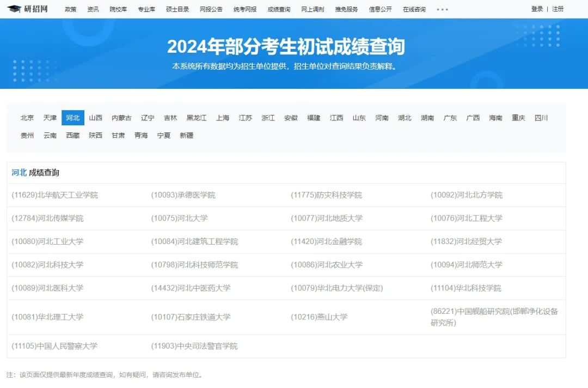Open (10093)承德医学院 score query
The image size is (588, 388).
tap(183, 195)
